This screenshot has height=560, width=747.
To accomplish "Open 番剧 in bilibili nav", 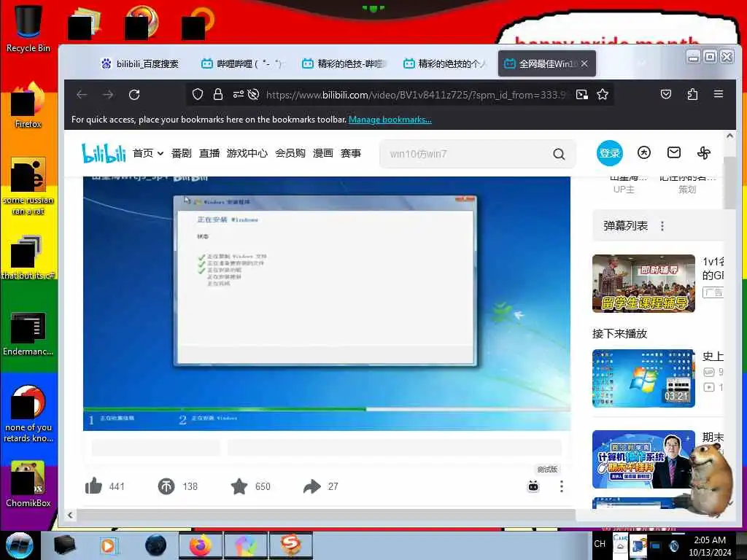I will click(182, 153).
